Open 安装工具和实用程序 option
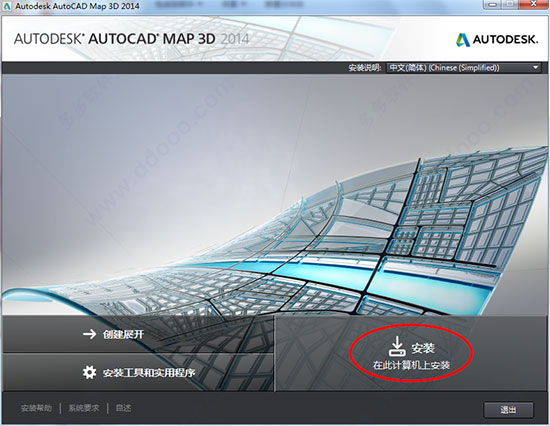 click(x=138, y=372)
